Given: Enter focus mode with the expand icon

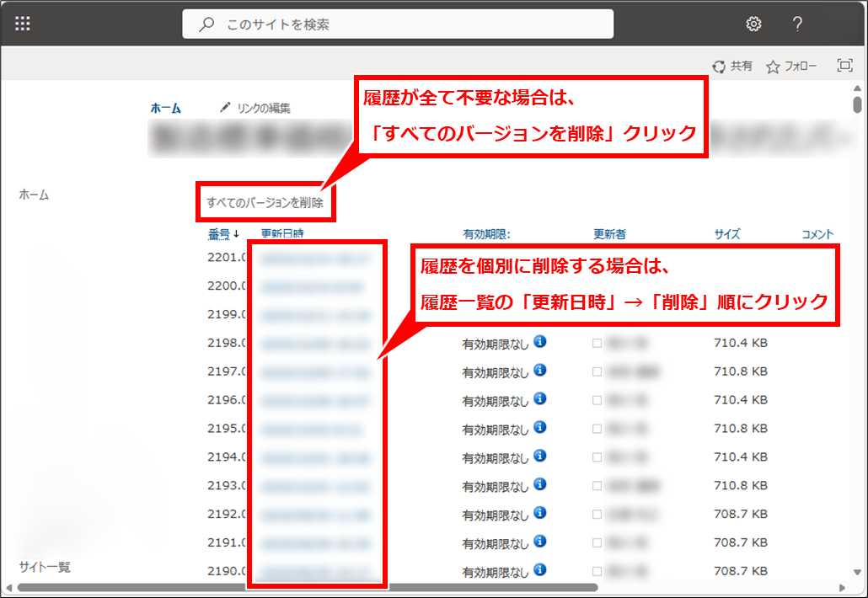Looking at the screenshot, I should (x=844, y=64).
